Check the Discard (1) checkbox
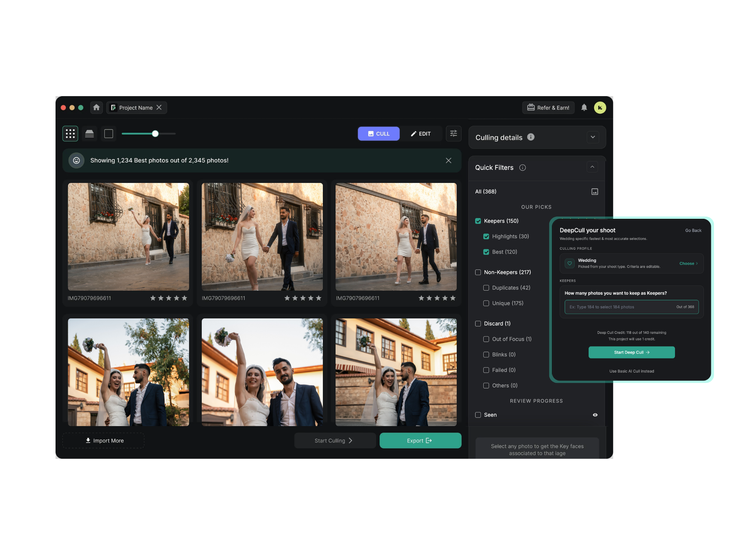This screenshot has width=756, height=555. (x=478, y=323)
